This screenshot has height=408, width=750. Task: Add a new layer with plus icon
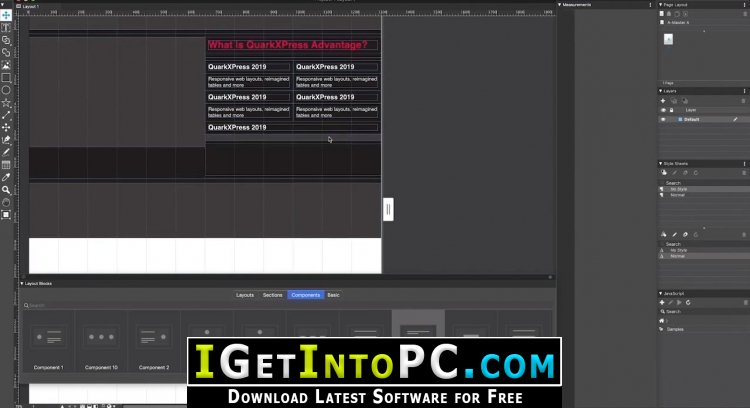(664, 101)
